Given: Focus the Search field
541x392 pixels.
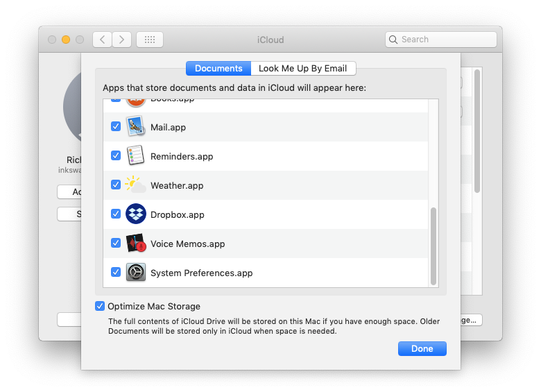Looking at the screenshot, I should (x=441, y=40).
